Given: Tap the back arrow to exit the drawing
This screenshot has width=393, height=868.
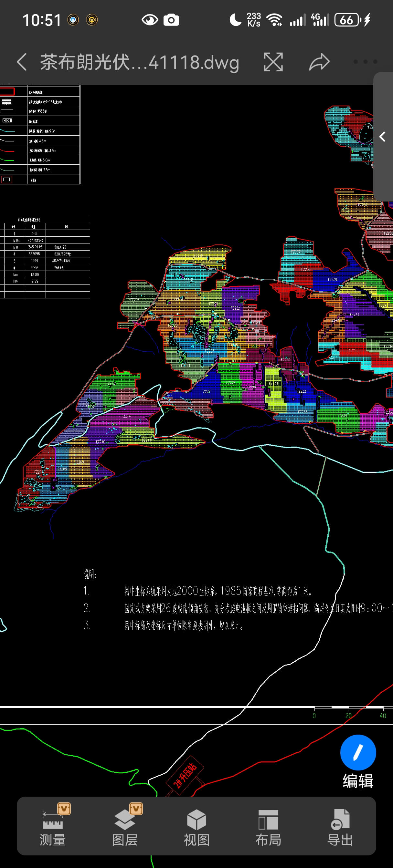Looking at the screenshot, I should (x=22, y=62).
